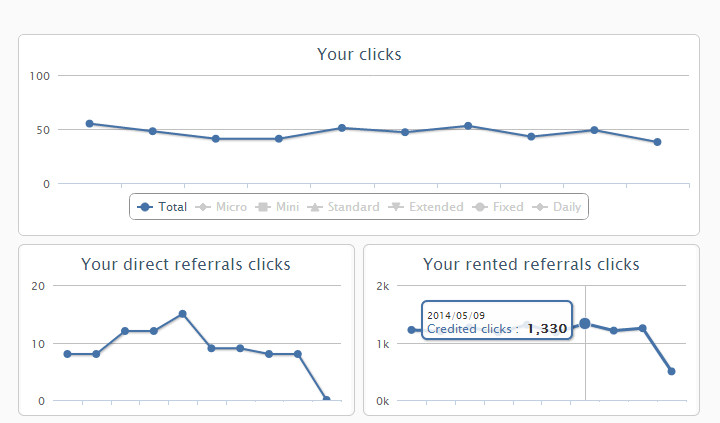Click first data point in rented referrals chart
The width and height of the screenshot is (720, 423).
(x=411, y=330)
